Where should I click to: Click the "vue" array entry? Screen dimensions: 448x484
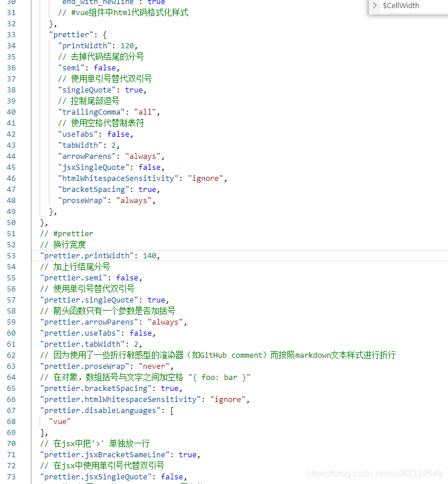60,421
